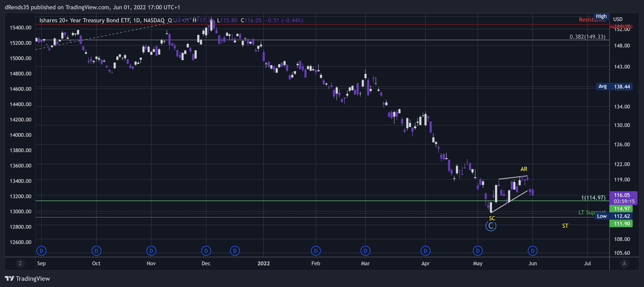Click the Sep label on time axis
Image resolution: width=644 pixels, height=287 pixels.
(41, 263)
